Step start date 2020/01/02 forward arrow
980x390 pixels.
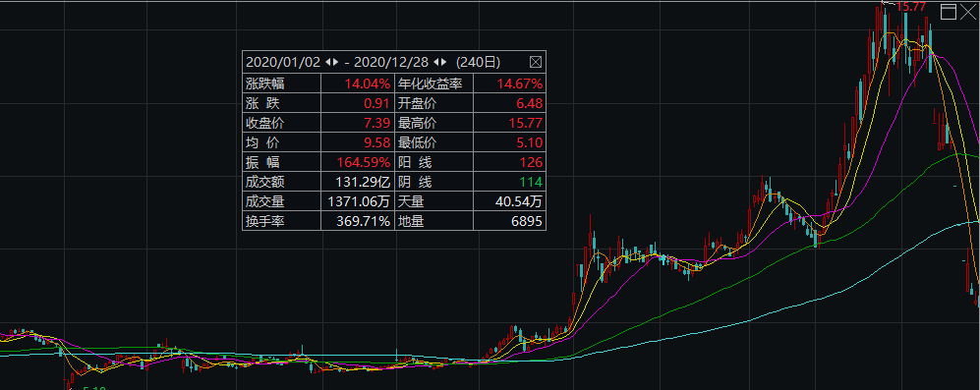click(x=335, y=62)
